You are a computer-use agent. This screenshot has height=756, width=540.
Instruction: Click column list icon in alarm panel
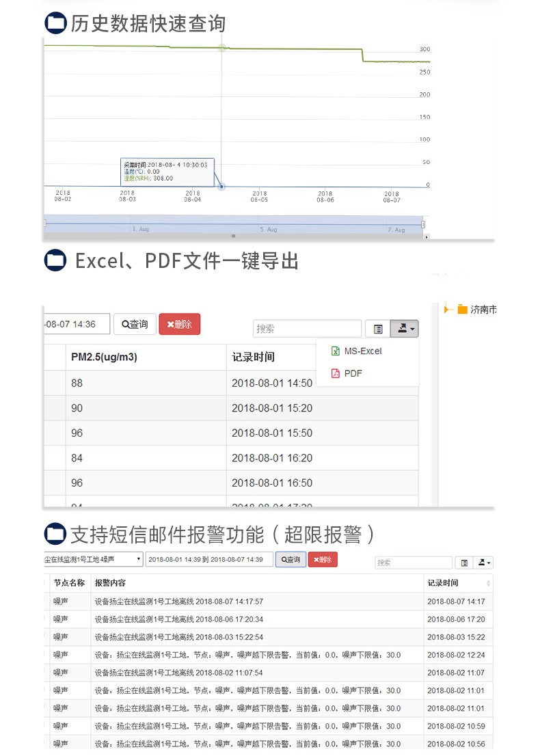point(464,563)
